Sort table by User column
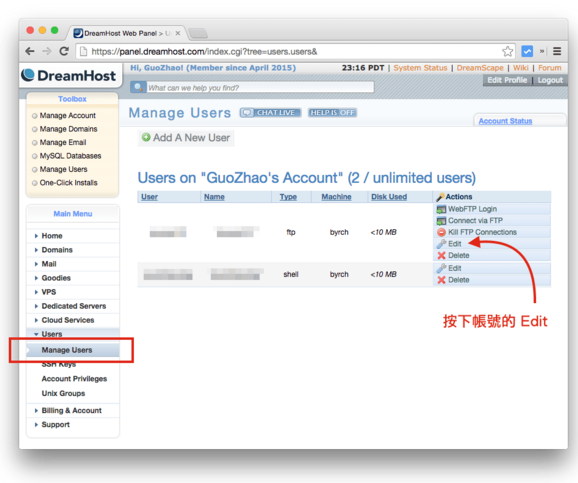 pos(149,197)
